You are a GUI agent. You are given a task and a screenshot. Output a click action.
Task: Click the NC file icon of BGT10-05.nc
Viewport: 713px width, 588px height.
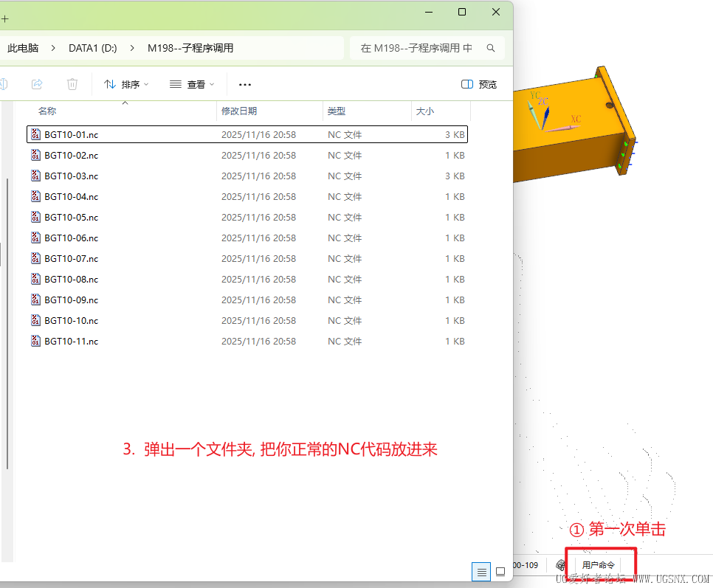tap(35, 217)
